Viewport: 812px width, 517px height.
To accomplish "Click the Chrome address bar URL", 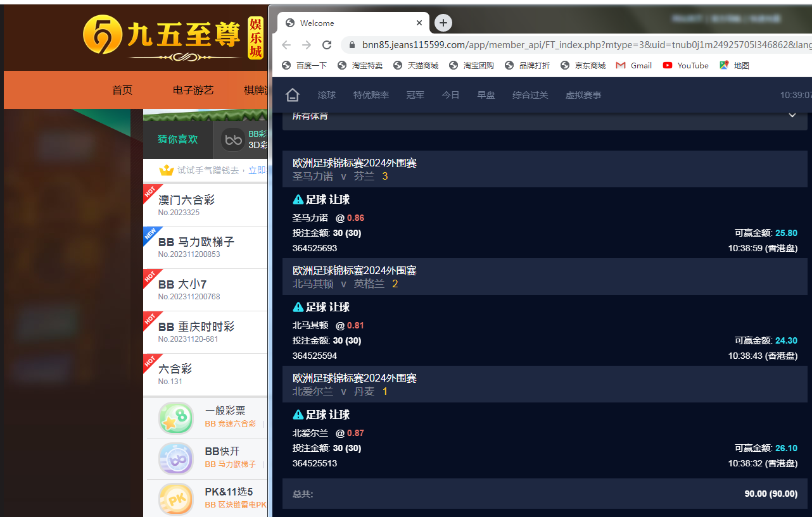I will click(586, 45).
